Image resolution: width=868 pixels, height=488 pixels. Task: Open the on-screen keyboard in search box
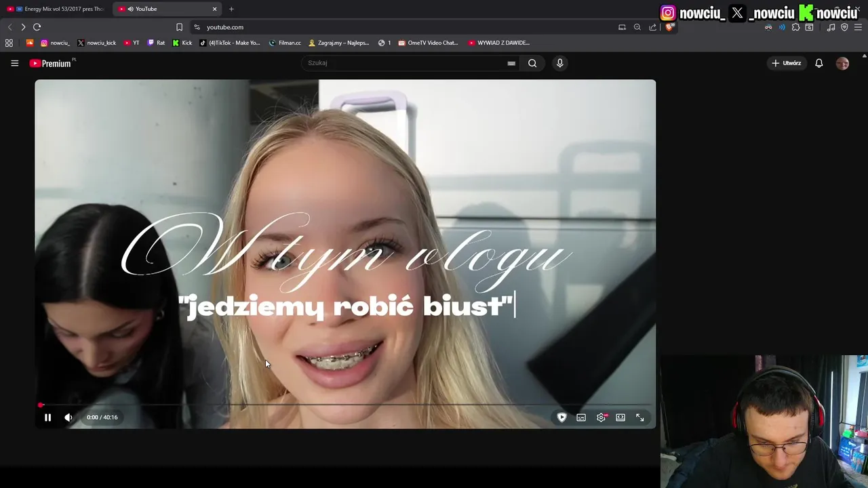[x=511, y=63]
